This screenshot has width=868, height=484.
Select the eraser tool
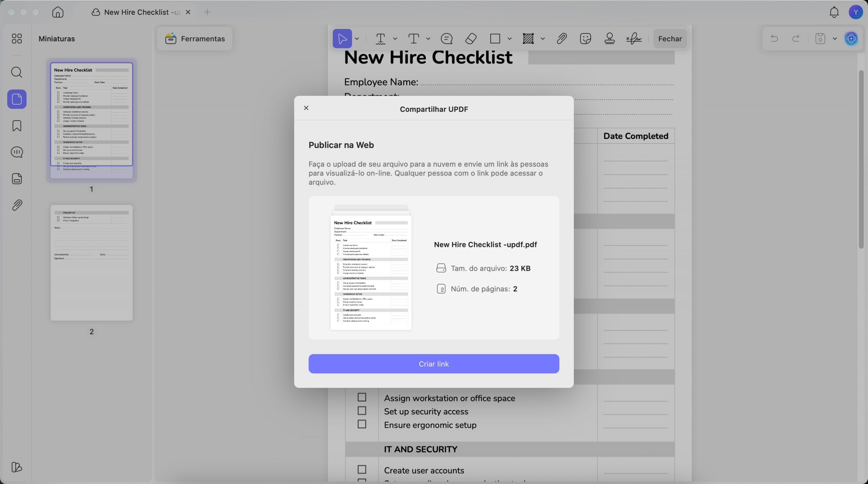tap(471, 39)
